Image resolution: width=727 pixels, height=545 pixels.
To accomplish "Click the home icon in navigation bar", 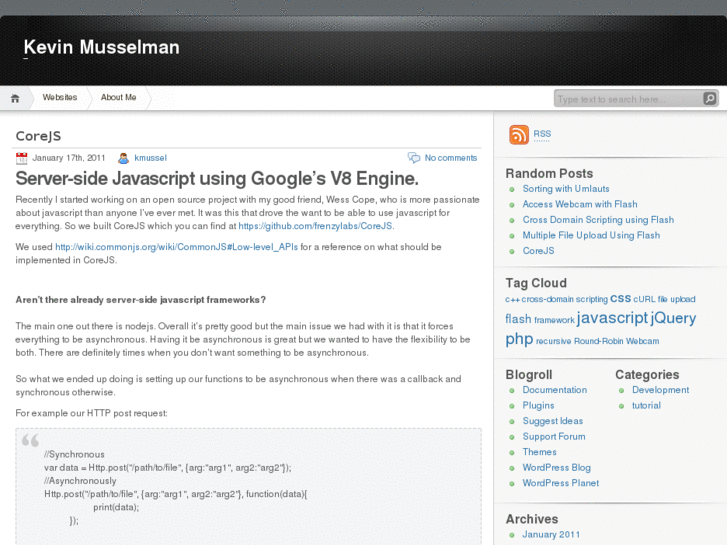I will pos(15,98).
